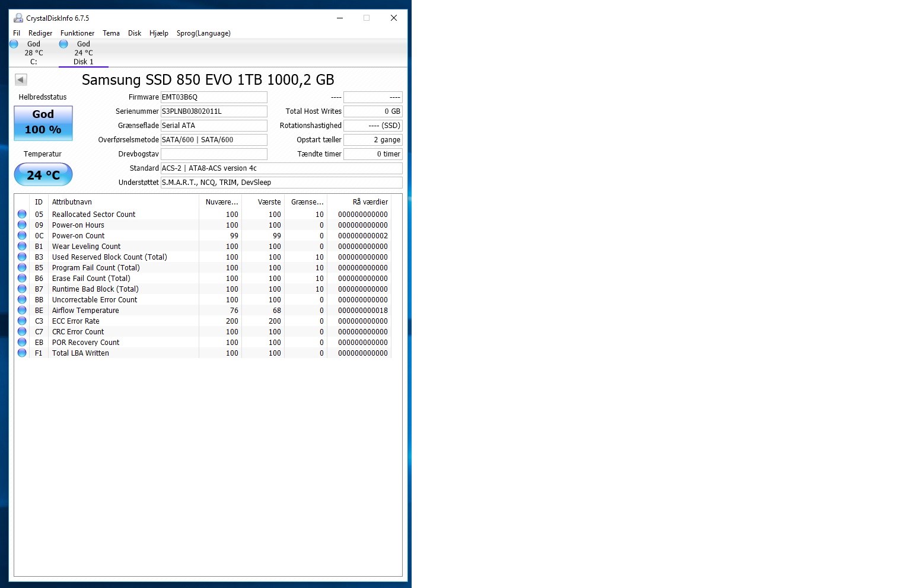Click status orb for Power-on Hours

[22, 225]
